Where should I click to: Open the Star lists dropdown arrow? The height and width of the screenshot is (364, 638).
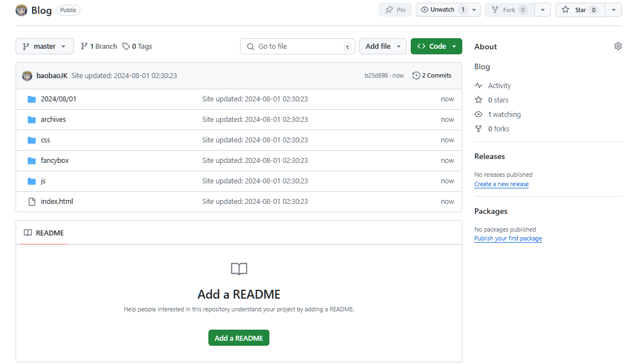(614, 10)
